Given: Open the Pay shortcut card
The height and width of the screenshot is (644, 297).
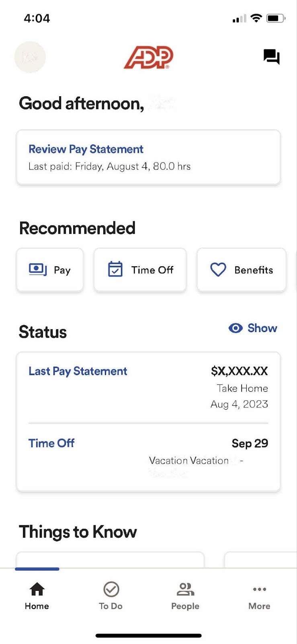Looking at the screenshot, I should pos(50,270).
